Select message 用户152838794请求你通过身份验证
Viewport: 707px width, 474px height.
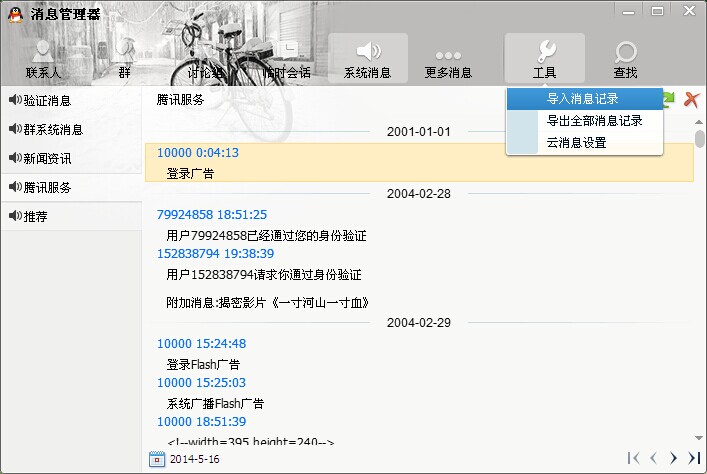pos(264,275)
